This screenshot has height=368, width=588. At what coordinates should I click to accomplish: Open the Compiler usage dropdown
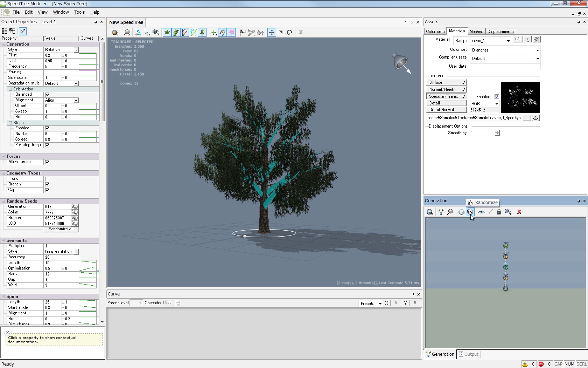(505, 59)
